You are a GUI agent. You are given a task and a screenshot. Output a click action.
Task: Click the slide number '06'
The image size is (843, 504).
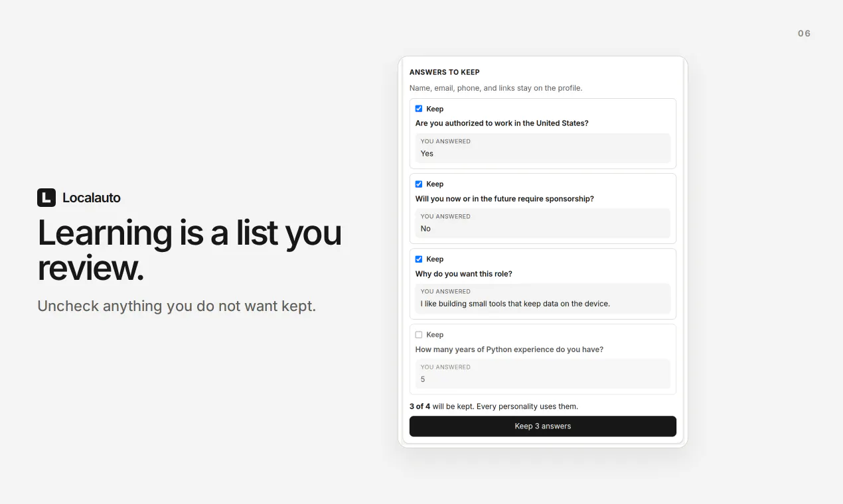[x=805, y=33]
